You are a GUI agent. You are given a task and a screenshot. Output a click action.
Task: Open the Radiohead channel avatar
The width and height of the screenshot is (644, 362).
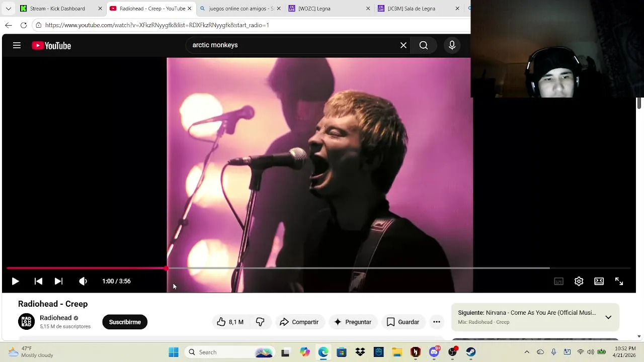(27, 322)
